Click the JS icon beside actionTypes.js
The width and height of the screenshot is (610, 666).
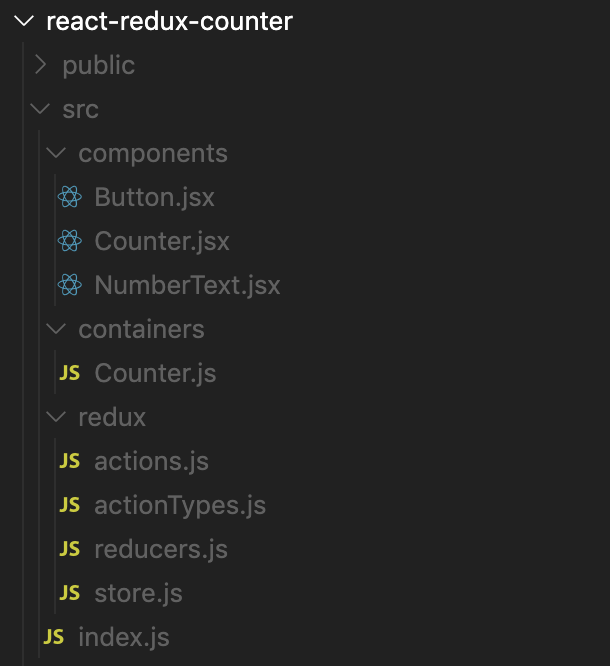click(x=69, y=506)
